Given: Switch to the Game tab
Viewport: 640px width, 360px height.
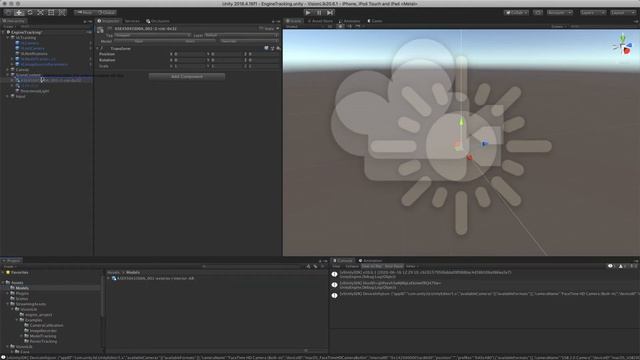Looking at the screenshot, I should [375, 21].
